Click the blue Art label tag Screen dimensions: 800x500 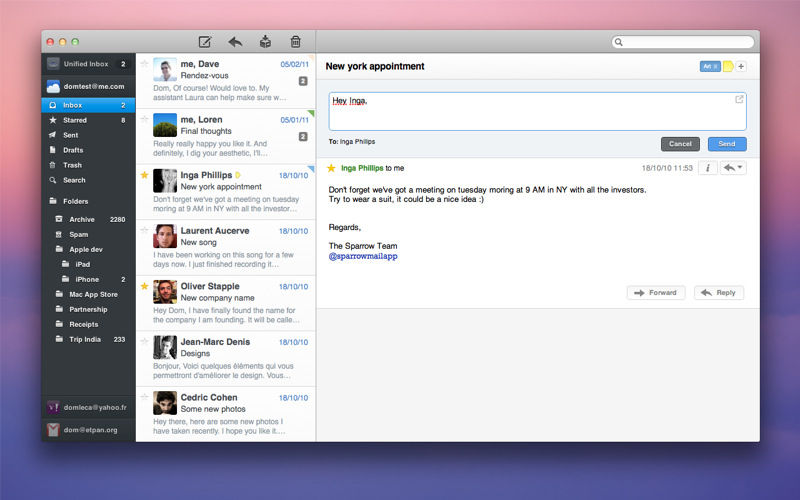(x=710, y=66)
